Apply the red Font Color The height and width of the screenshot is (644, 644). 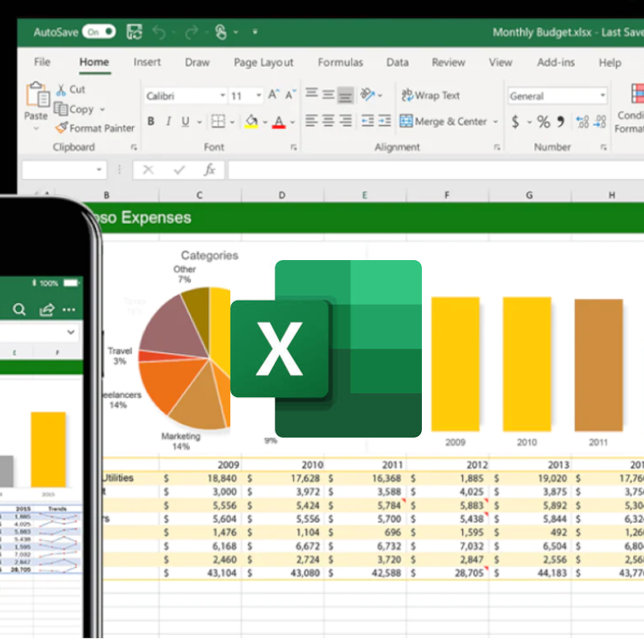(279, 121)
